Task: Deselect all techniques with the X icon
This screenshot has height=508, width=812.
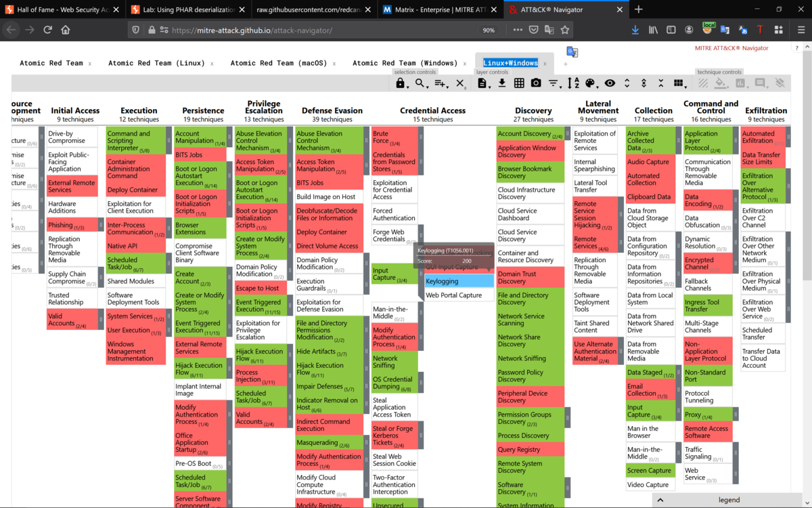Action: pyautogui.click(x=460, y=83)
